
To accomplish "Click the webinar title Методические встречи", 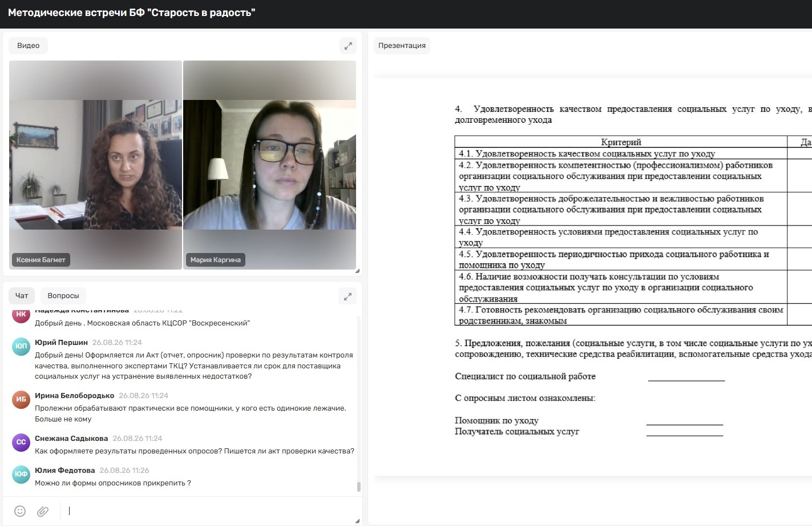I will tap(131, 13).
